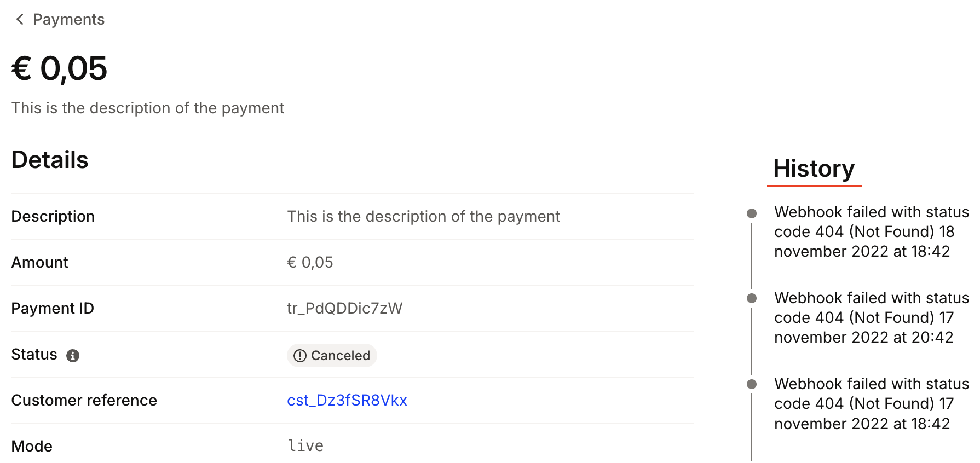The width and height of the screenshot is (980, 463).
Task: Click the 'live' Mode value
Action: click(x=305, y=446)
